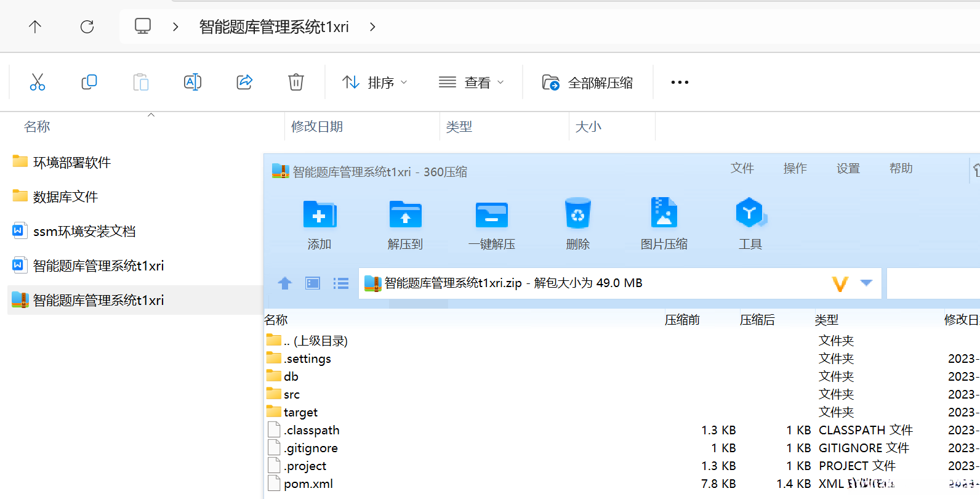Switch 360压缩 to icon view mode
Viewport: 980px width, 499px height.
313,283
